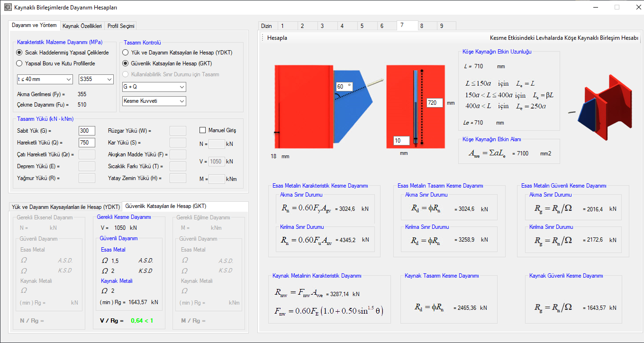Image resolution: width=644 pixels, height=343 pixels.
Task: Click the Hesapla button
Action: tap(277, 38)
